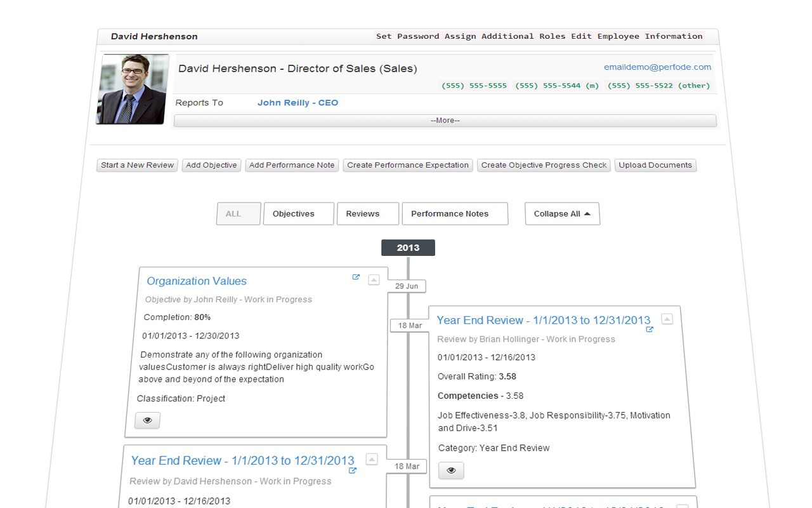Expand the --More-- section

[x=445, y=120]
